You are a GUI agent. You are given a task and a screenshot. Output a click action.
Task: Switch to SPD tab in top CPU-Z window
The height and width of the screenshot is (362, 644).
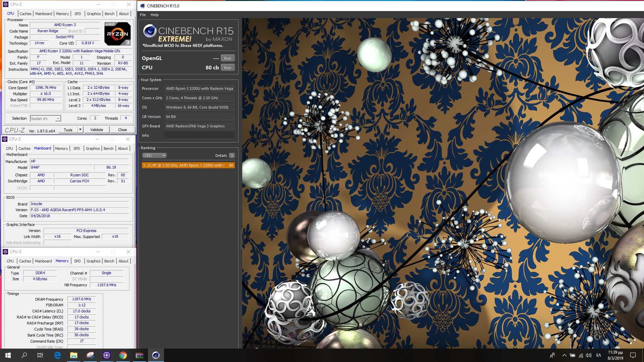[x=78, y=14]
